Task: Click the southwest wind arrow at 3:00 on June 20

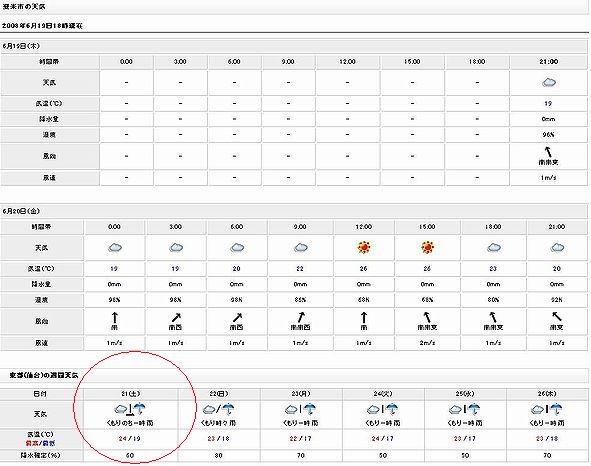Action: (176, 317)
